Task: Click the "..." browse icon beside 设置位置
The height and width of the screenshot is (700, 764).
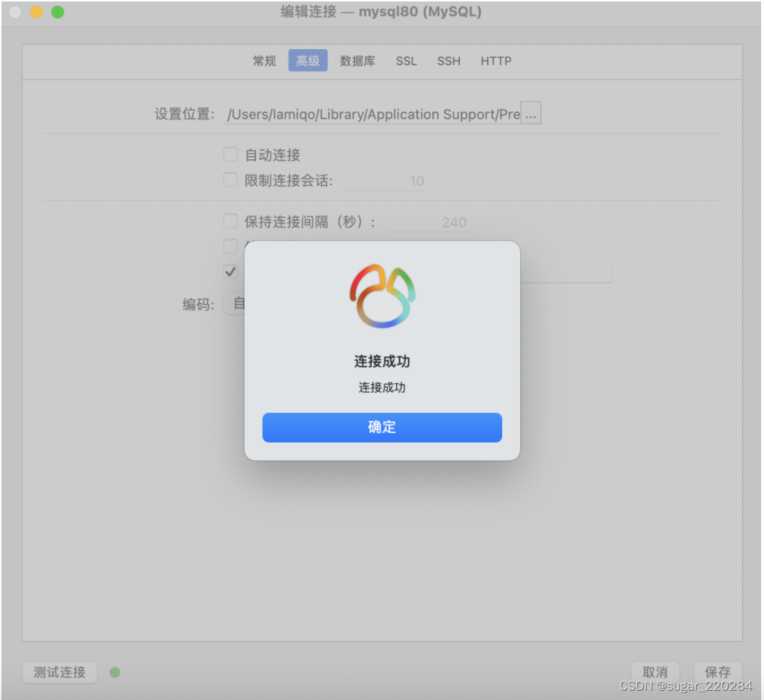Action: 532,113
